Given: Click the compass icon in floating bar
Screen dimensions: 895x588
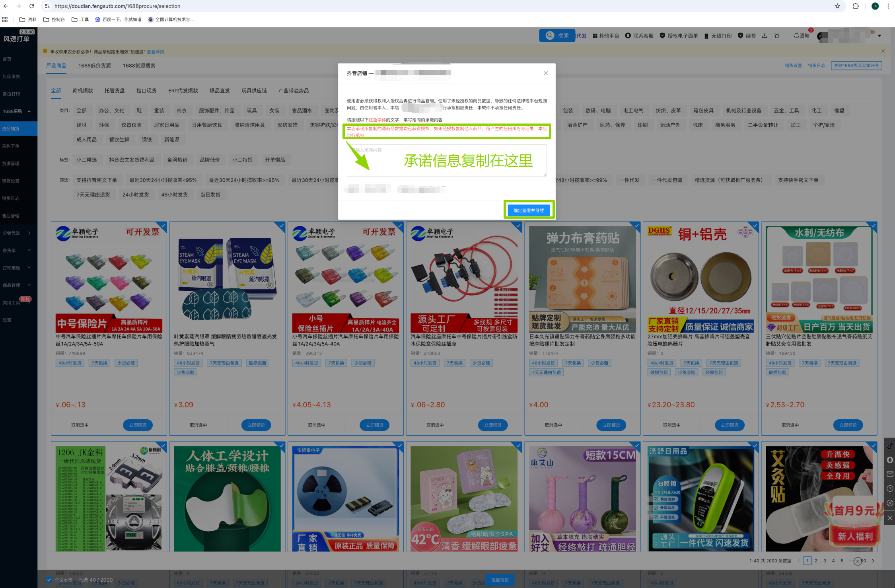Looking at the screenshot, I should coord(889,503).
